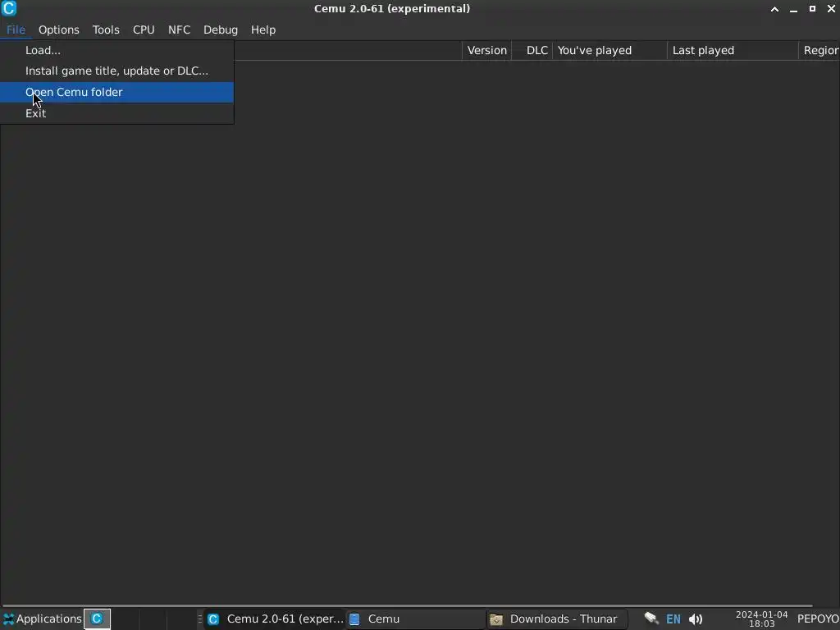840x630 pixels.
Task: Select Install game title, update or DLC...
Action: [x=116, y=71]
